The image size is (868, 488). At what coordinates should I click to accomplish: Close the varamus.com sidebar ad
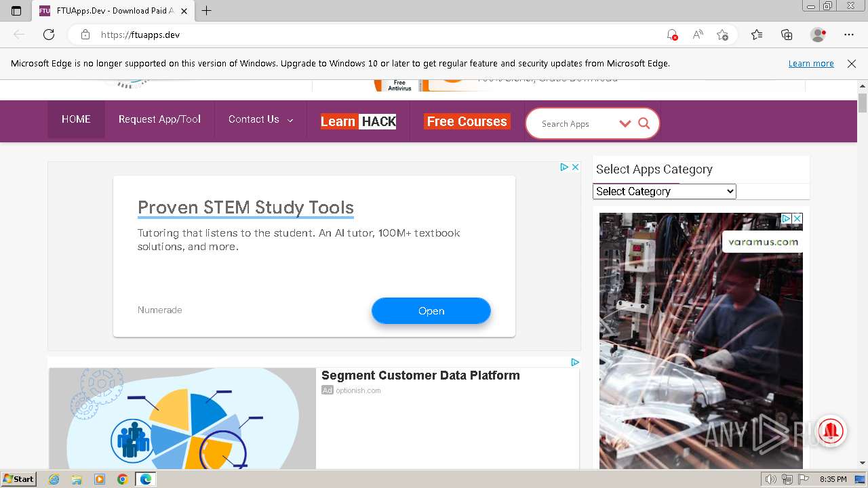coord(797,218)
